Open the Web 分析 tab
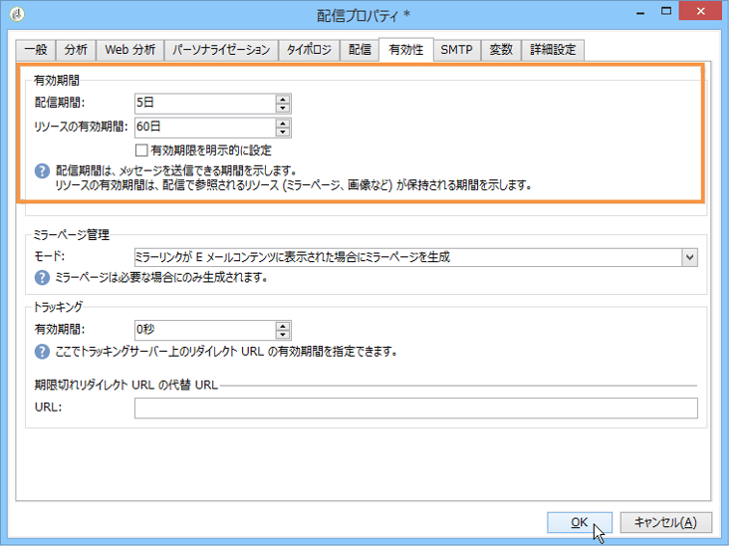The width and height of the screenshot is (747, 560). 130,50
